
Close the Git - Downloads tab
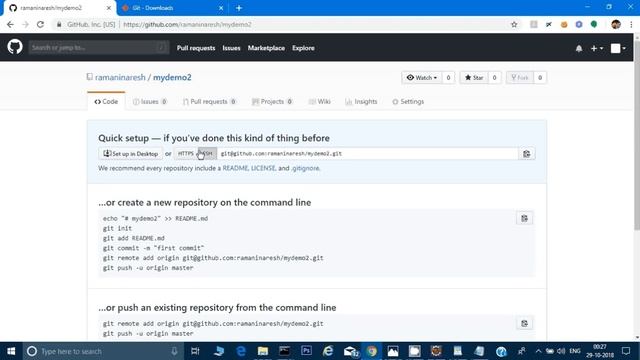(x=221, y=8)
